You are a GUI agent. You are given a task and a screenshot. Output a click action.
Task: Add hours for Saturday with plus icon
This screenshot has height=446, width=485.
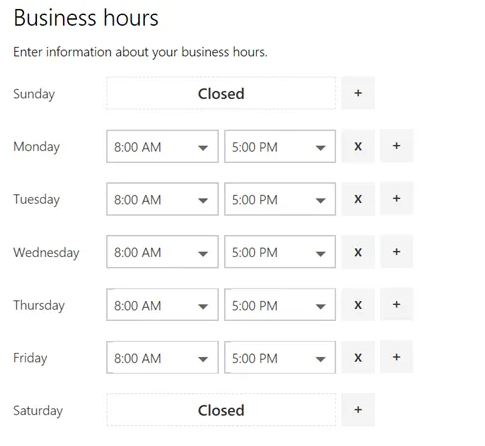pyautogui.click(x=358, y=410)
